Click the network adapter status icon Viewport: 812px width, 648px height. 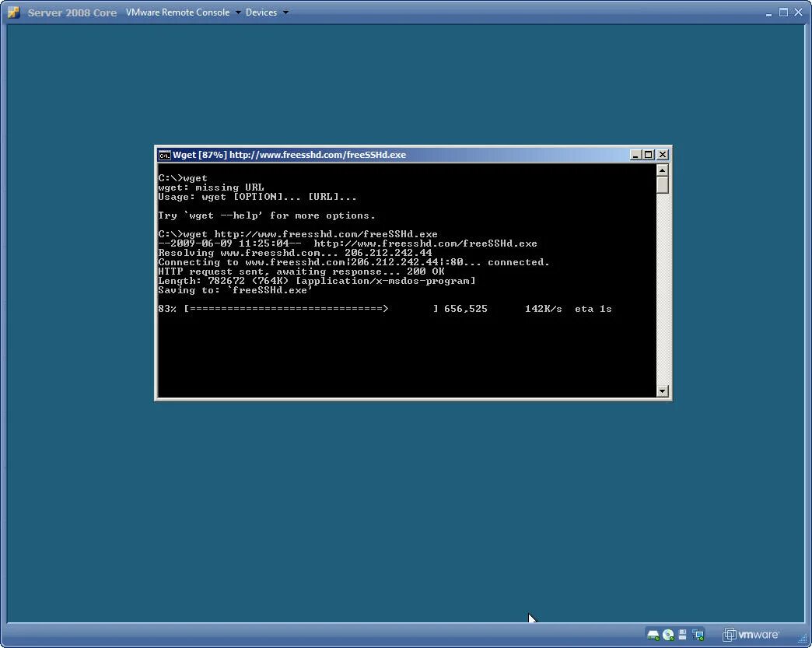(x=698, y=635)
